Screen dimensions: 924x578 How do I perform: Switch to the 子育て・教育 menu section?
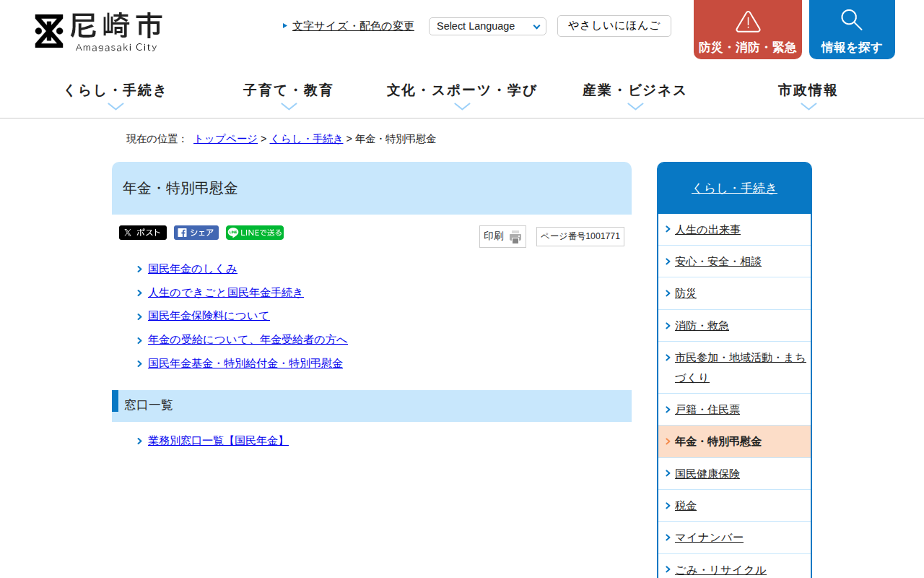288,90
